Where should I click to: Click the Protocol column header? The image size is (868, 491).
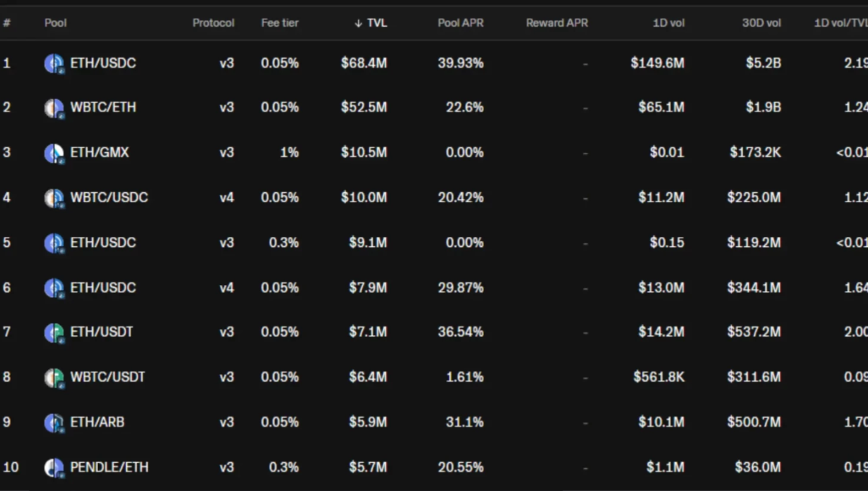(x=213, y=23)
